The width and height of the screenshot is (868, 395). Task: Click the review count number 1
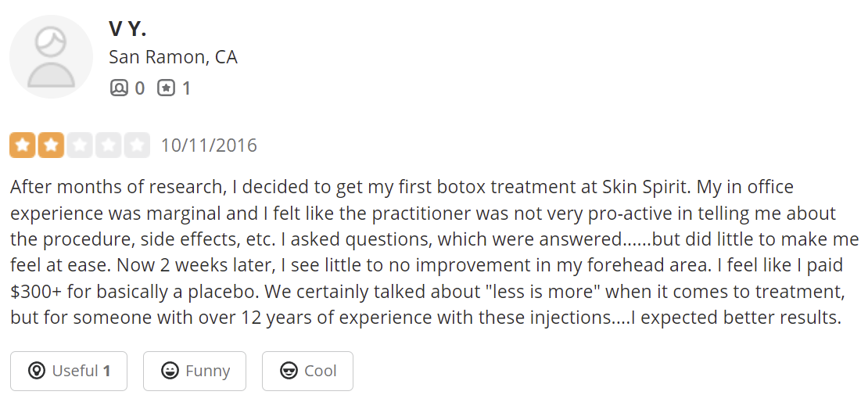pos(186,88)
